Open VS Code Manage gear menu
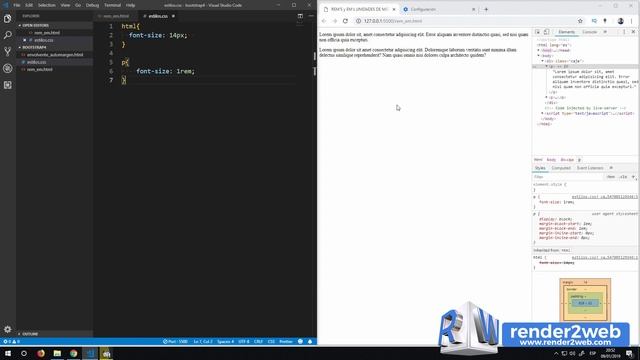The height and width of the screenshot is (360, 640). tap(7, 329)
